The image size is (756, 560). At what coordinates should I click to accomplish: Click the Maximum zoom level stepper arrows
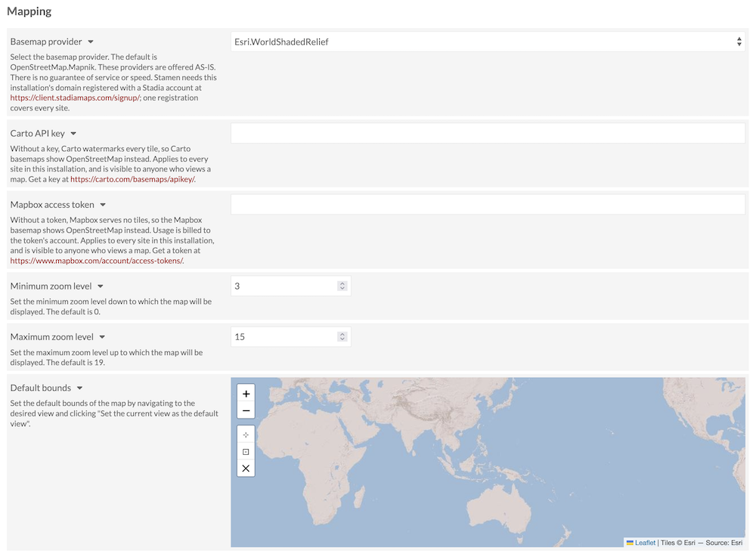pyautogui.click(x=342, y=337)
